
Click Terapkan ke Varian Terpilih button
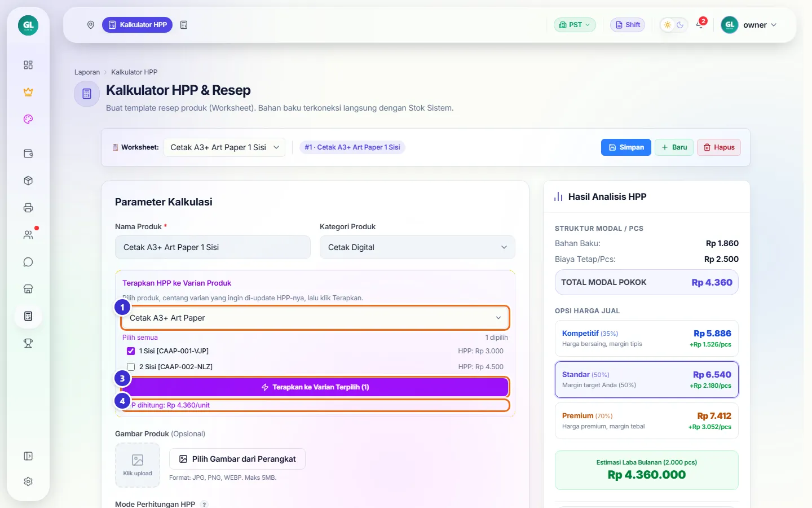tap(315, 387)
